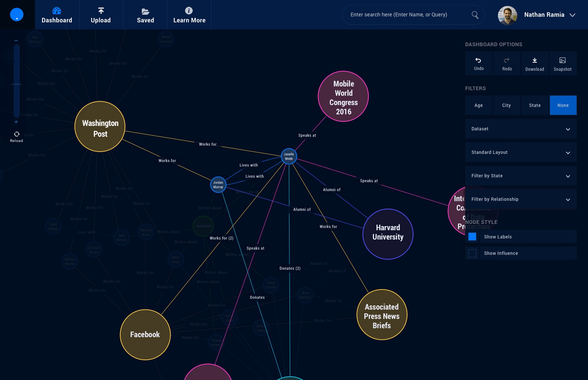Click the vertical zoom slider track
The width and height of the screenshot is (588, 380).
click(x=16, y=81)
